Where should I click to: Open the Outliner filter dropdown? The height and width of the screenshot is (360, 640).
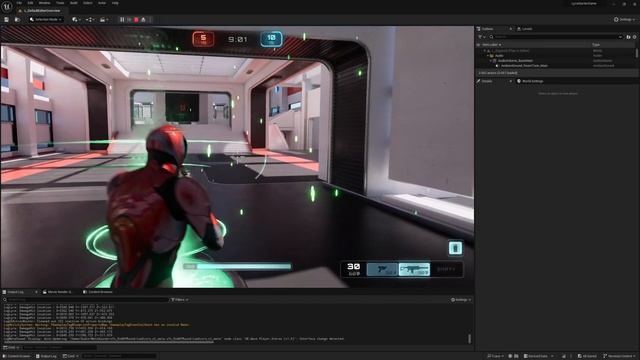(481, 37)
